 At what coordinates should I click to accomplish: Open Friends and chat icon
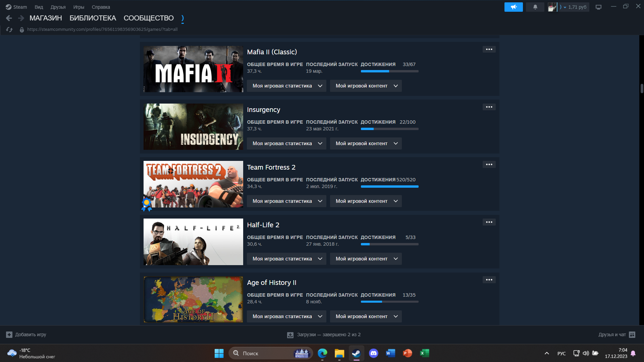pos(632,335)
